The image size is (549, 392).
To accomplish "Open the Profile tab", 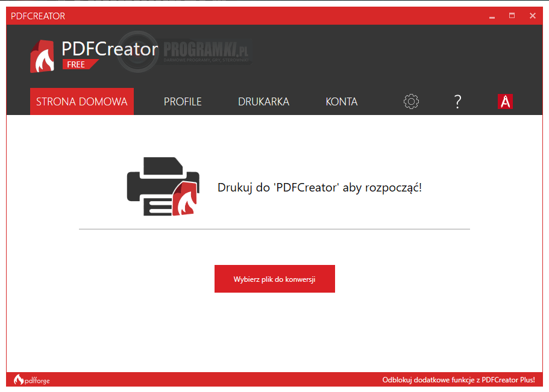I will (183, 102).
